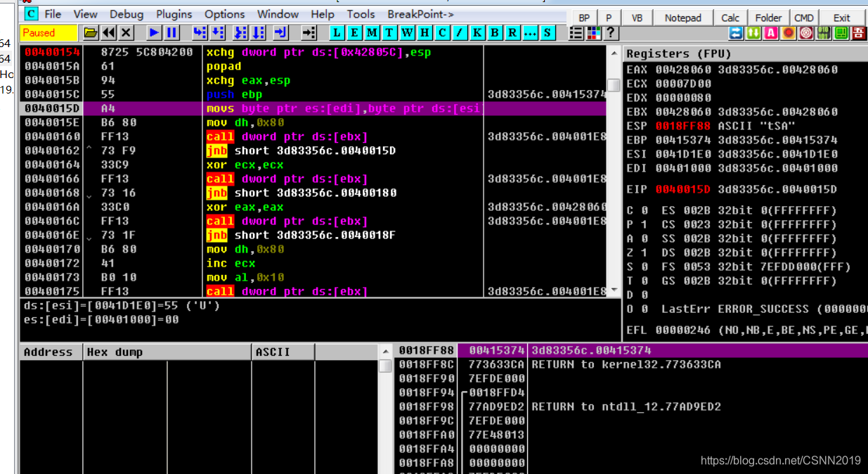Click the green monitor plugin icon

click(x=841, y=32)
